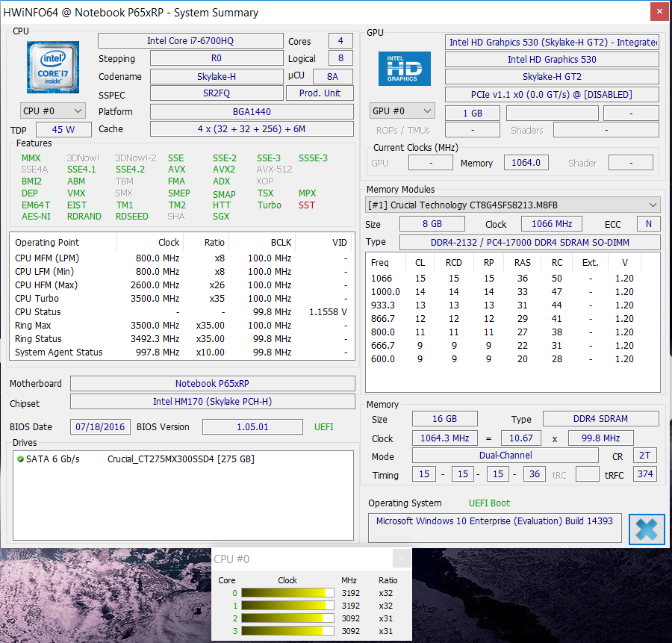Click the Intel Core i7-6700HQ name field
This screenshot has width=672, height=643.
tap(190, 41)
